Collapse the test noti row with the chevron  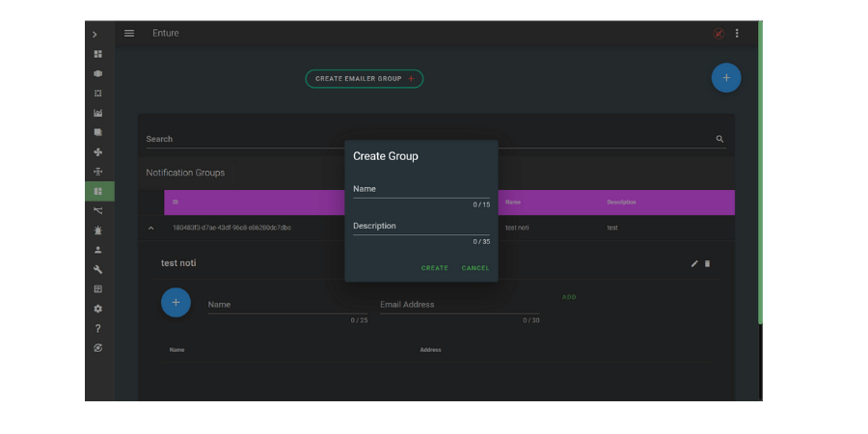coord(150,228)
